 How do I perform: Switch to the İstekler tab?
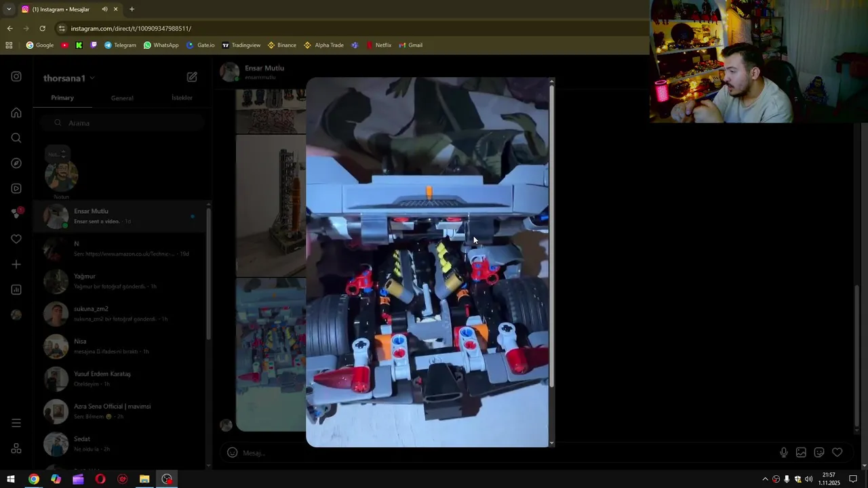coord(182,98)
